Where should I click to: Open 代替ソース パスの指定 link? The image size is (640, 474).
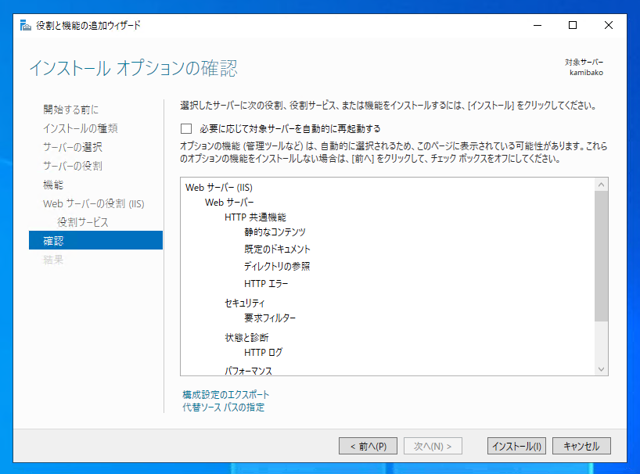pyautogui.click(x=223, y=407)
